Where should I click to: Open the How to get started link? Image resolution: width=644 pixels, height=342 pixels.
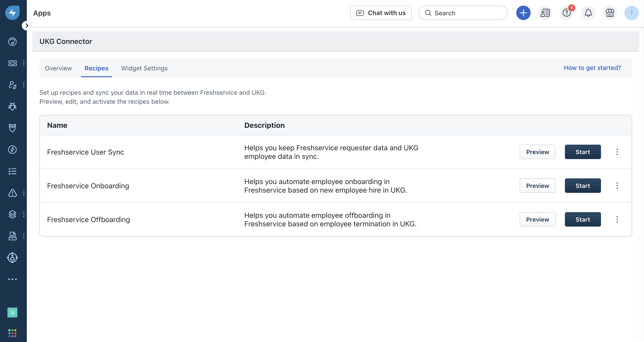click(x=592, y=68)
